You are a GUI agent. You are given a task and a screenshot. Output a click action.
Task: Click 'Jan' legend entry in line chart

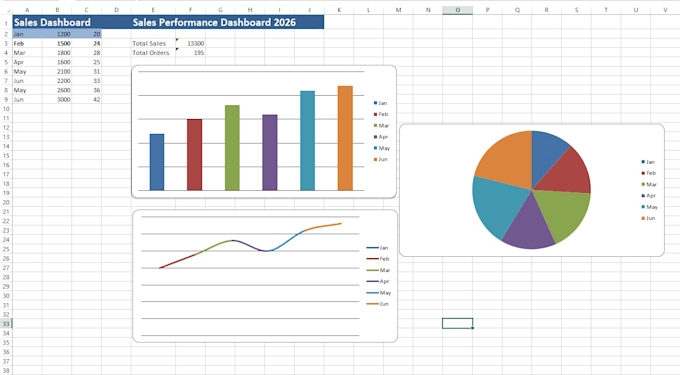point(377,248)
